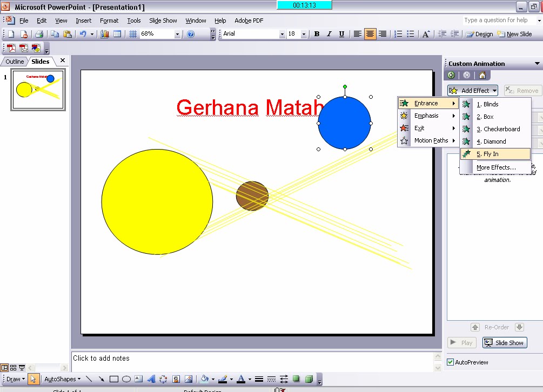Choose Fly In from the Entrance effects
Image resolution: width=543 pixels, height=392 pixels.
tap(495, 154)
